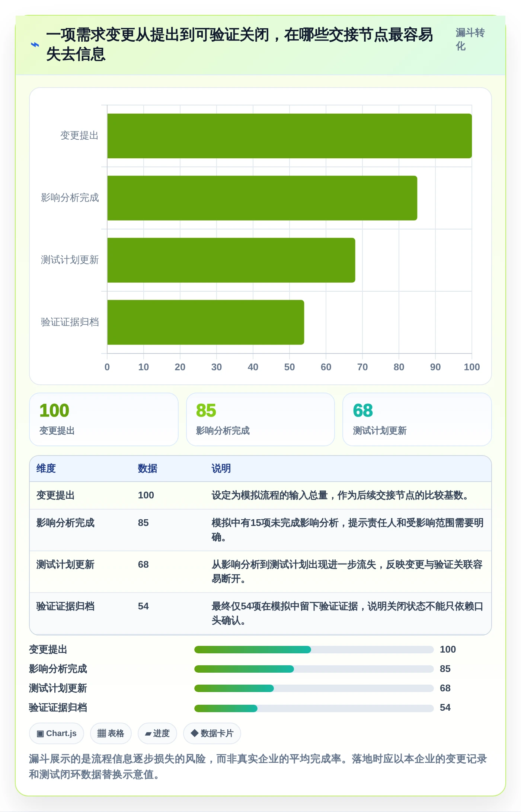Image resolution: width=521 pixels, height=812 pixels.
Task: Click the description starting 从影响分析到测试计划
Action: coord(348,572)
